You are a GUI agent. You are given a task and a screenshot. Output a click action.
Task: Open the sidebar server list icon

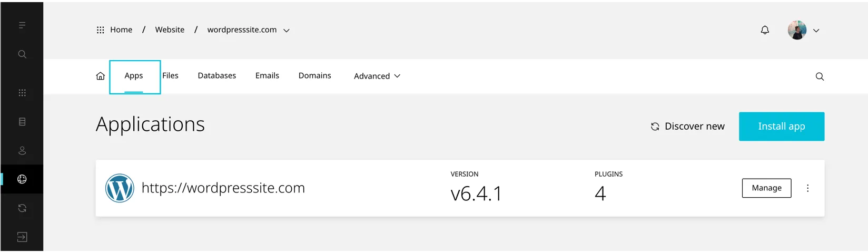(22, 122)
